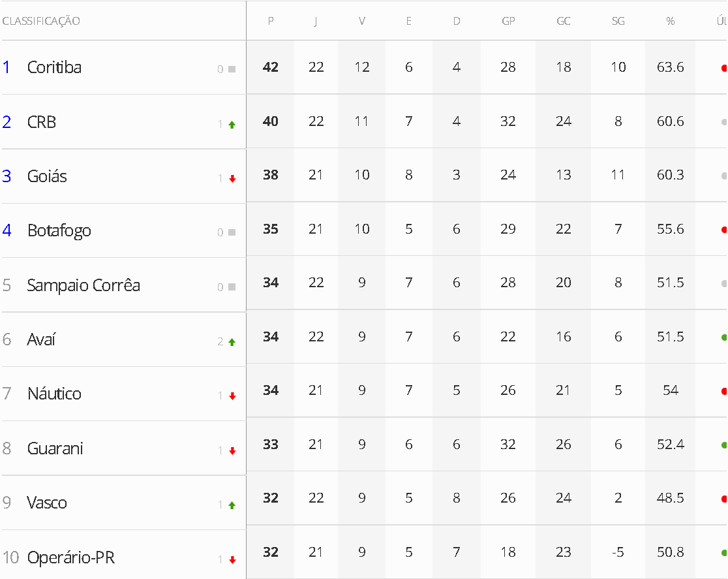Screen dimensions: 728x579
Task: Open the Sampaio Corrêa team page
Action: pyautogui.click(x=83, y=285)
